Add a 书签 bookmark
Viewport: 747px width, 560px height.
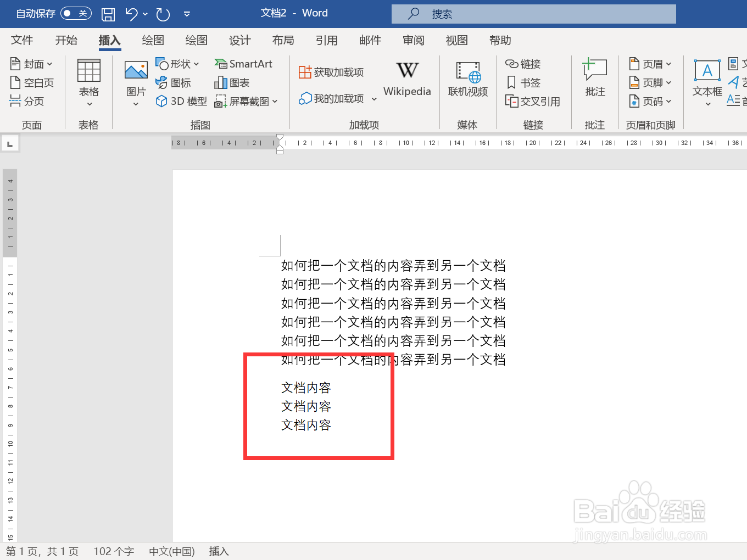523,83
